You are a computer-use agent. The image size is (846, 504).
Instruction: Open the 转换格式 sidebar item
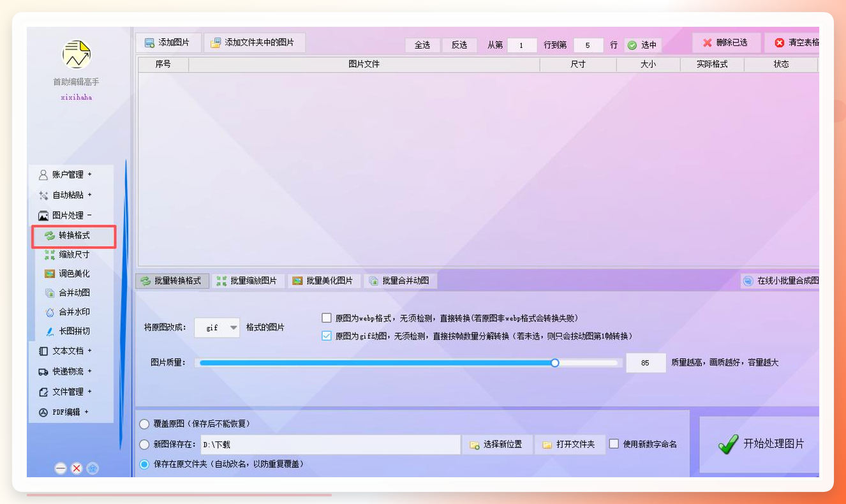[73, 235]
